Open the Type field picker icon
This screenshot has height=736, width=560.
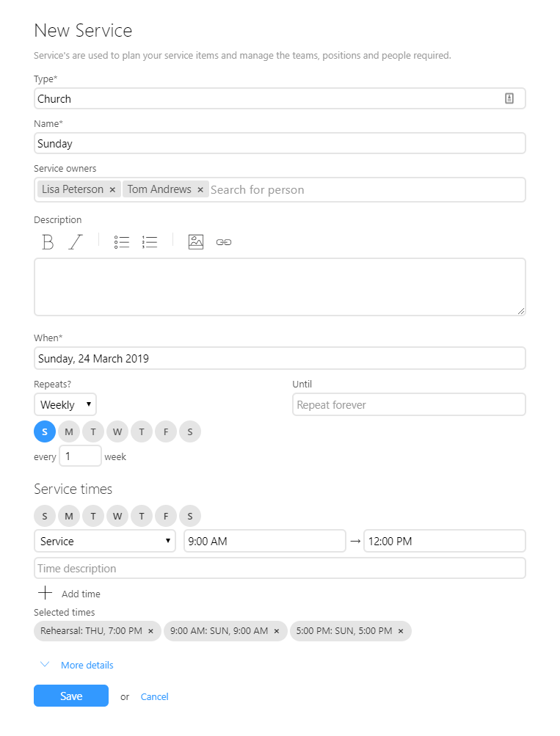click(509, 99)
